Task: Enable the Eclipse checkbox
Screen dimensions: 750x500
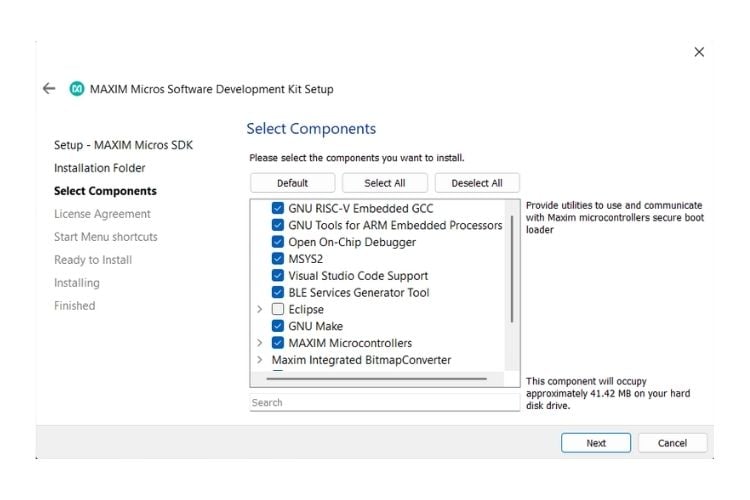Action: click(x=277, y=309)
